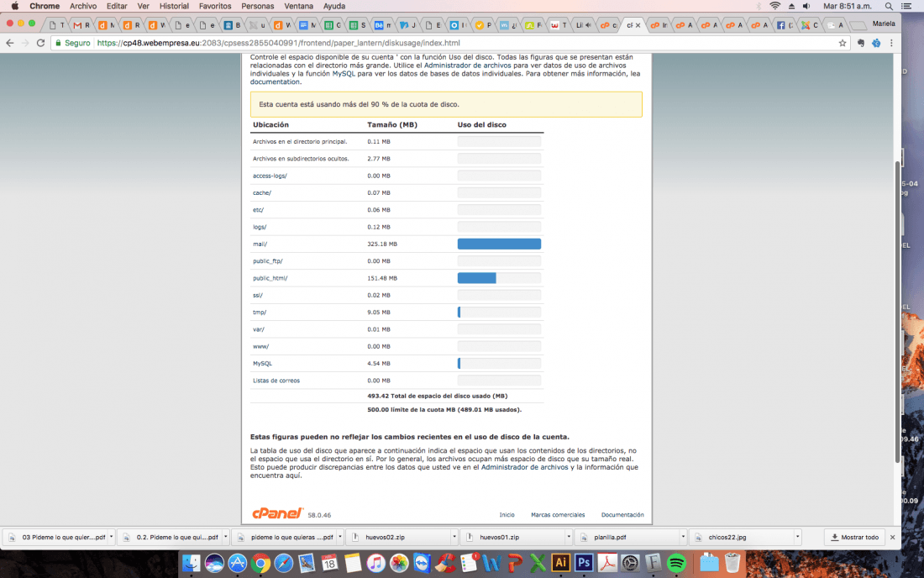This screenshot has height=578, width=924.
Task: Switch to the Facebook tab
Action: pos(785,24)
